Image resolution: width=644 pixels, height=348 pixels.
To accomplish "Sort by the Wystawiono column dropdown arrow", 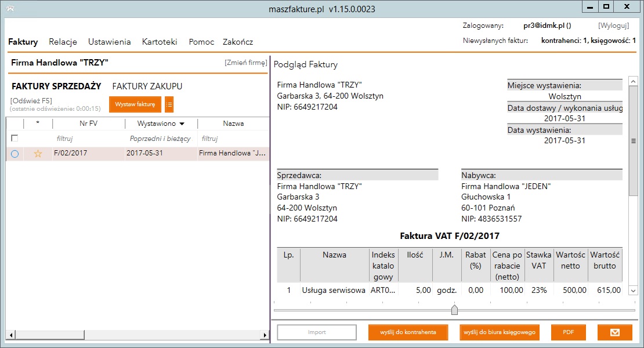I will pyautogui.click(x=182, y=124).
